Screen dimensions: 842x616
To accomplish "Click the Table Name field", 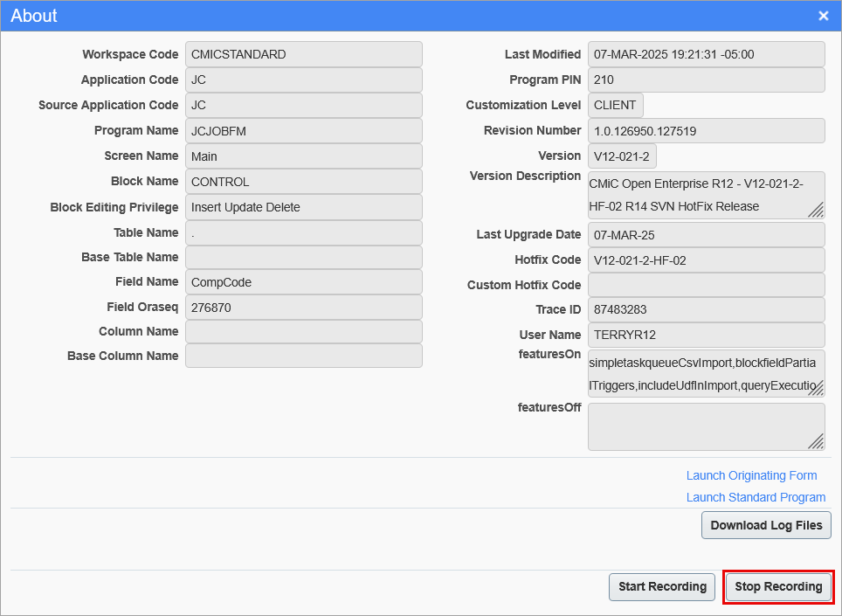I will 304,233.
